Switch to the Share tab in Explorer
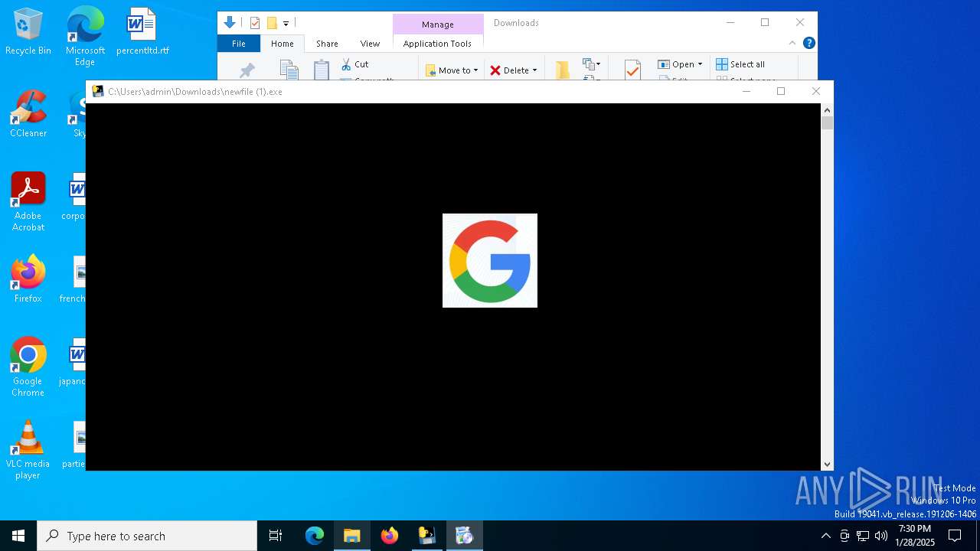This screenshot has width=980, height=551. [x=327, y=44]
